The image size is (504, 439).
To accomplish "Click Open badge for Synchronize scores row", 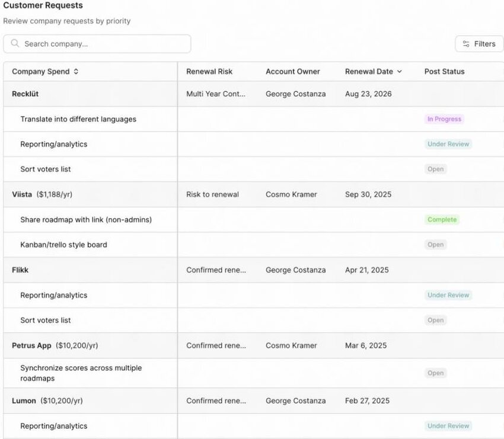I will (436, 373).
